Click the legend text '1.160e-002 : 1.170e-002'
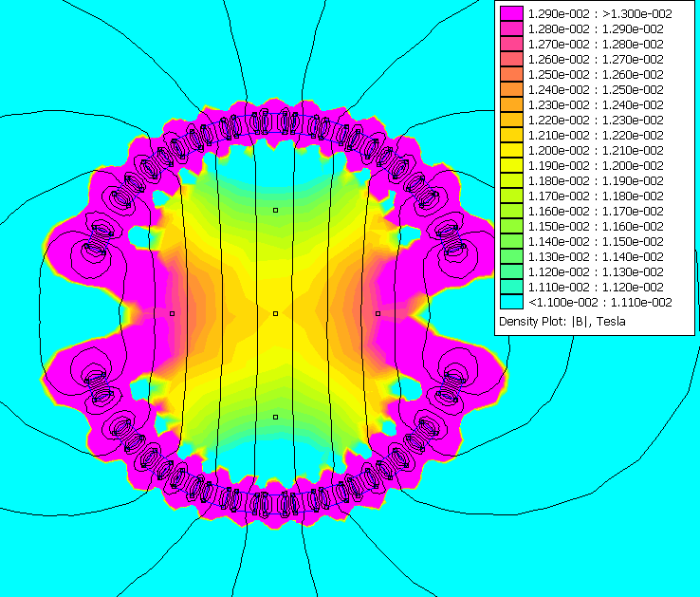 coord(596,211)
